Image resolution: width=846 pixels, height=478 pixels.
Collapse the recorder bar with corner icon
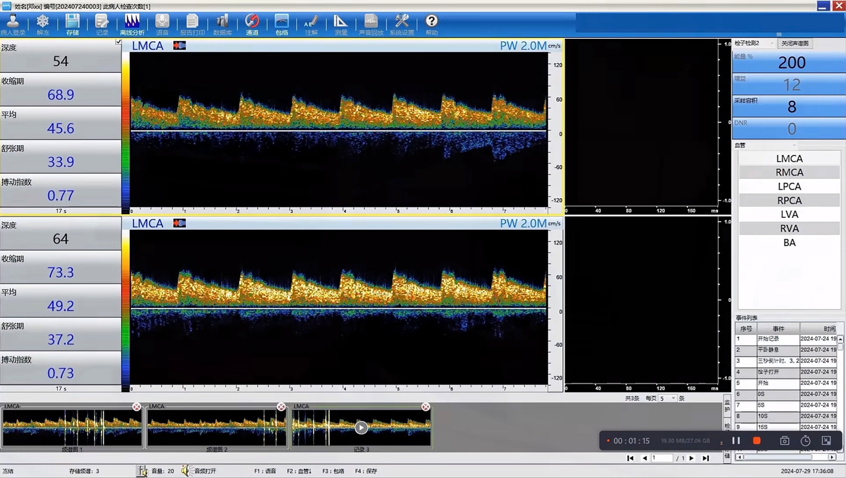[826, 441]
